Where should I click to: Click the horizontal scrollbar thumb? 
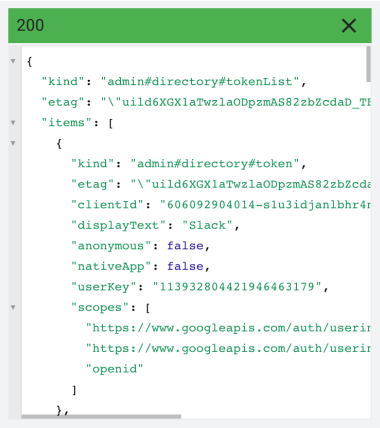(101, 417)
